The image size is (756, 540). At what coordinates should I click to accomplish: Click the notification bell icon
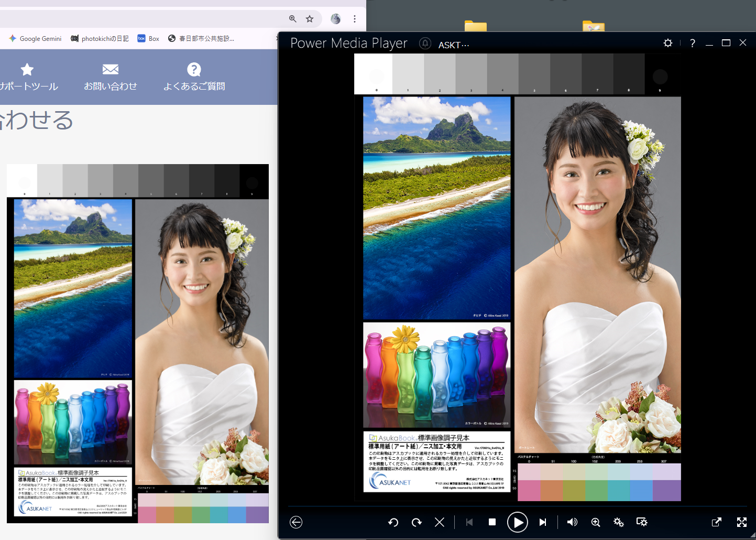click(425, 44)
